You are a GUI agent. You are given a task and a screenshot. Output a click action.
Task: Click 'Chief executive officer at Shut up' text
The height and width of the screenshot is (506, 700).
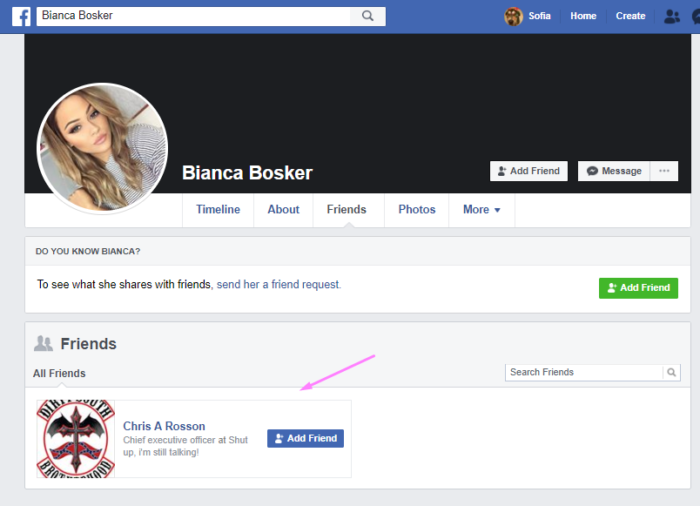coord(185,446)
